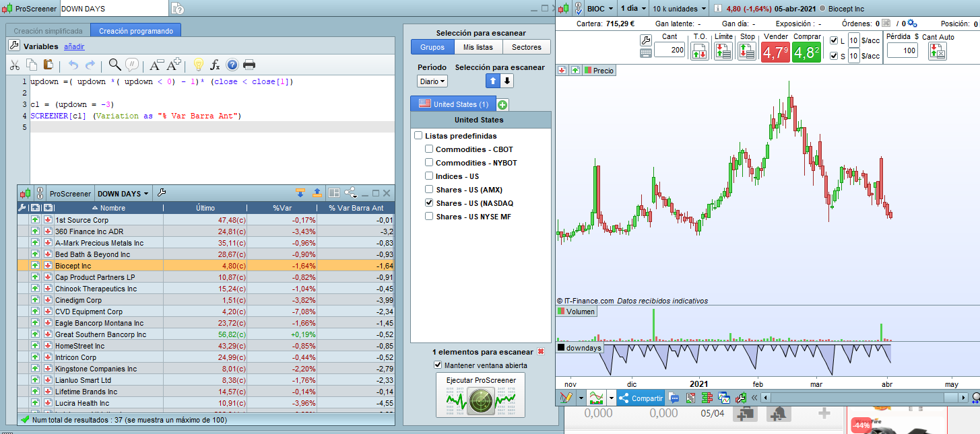
Task: Click the Cant quantity field showing 200
Action: click(x=669, y=50)
